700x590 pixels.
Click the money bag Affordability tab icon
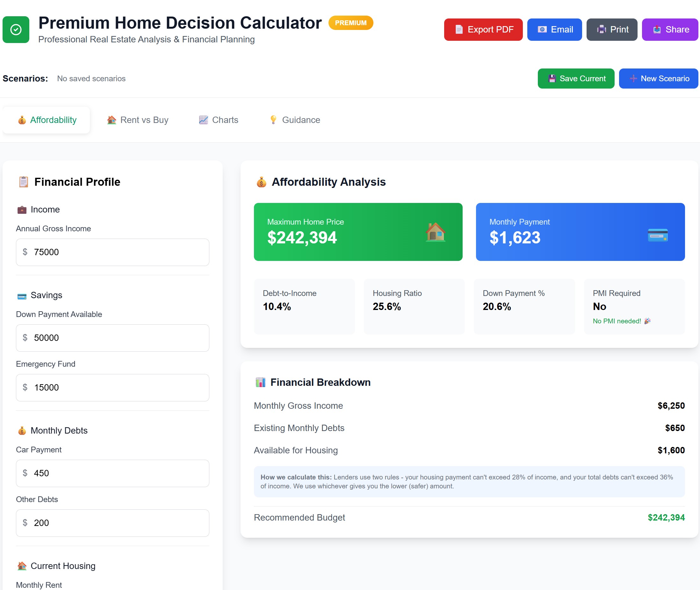pyautogui.click(x=22, y=120)
